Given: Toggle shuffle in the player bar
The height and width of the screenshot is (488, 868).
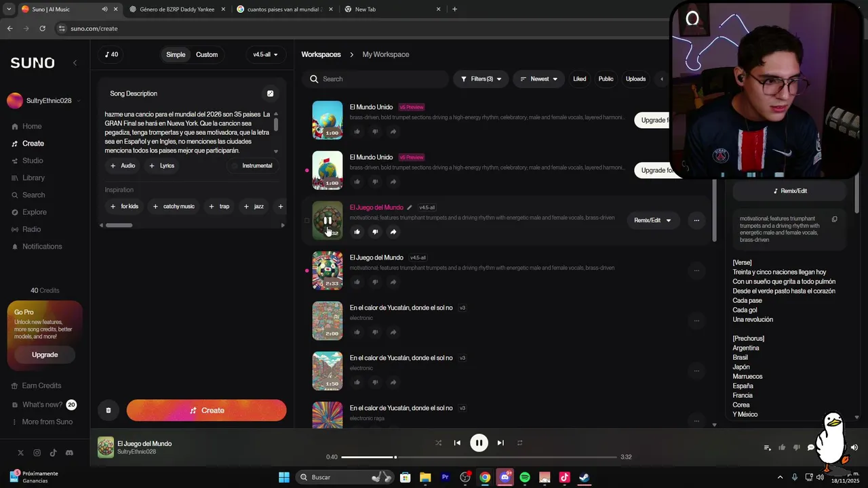Looking at the screenshot, I should [x=438, y=443].
